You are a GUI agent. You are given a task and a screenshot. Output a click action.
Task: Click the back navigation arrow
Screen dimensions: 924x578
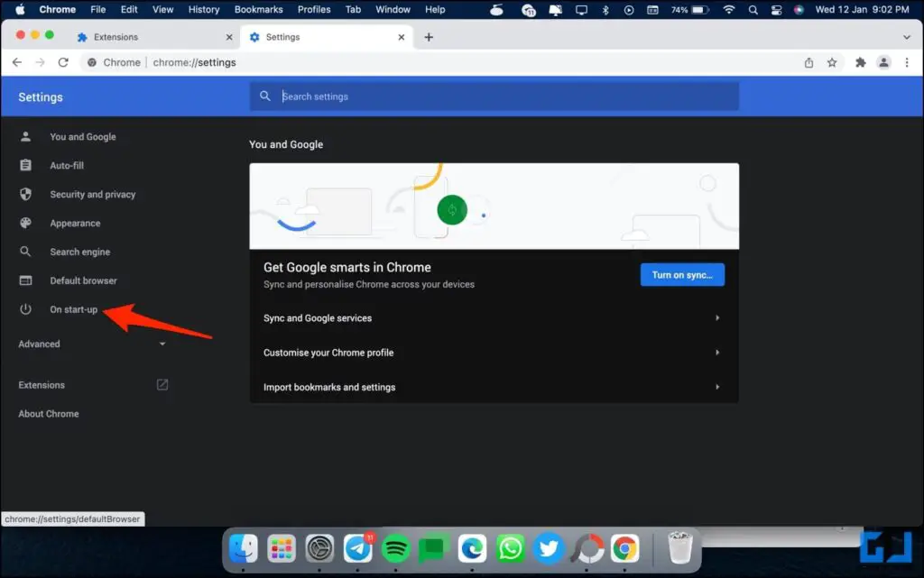pos(17,62)
